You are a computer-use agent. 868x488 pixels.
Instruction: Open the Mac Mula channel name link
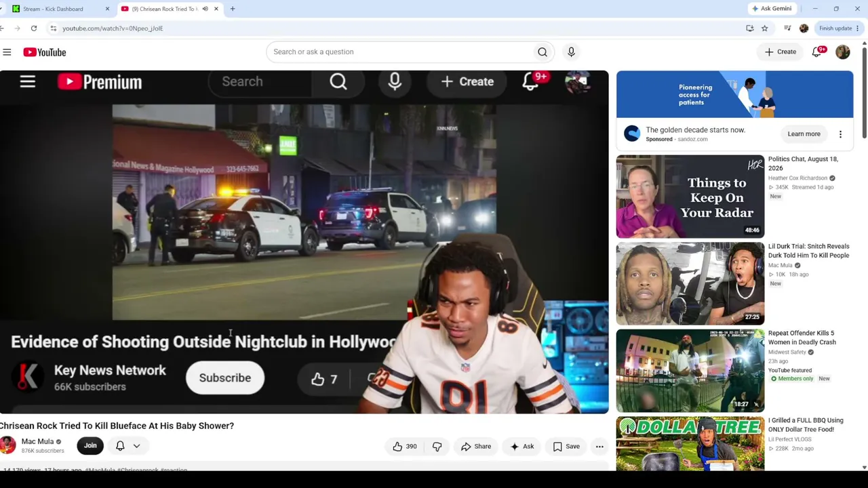pyautogui.click(x=37, y=441)
